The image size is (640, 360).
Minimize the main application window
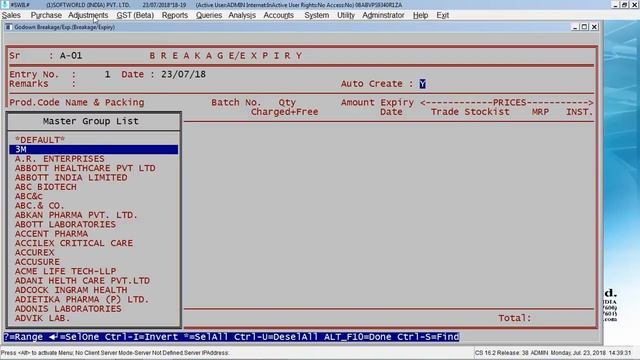coord(616,4)
